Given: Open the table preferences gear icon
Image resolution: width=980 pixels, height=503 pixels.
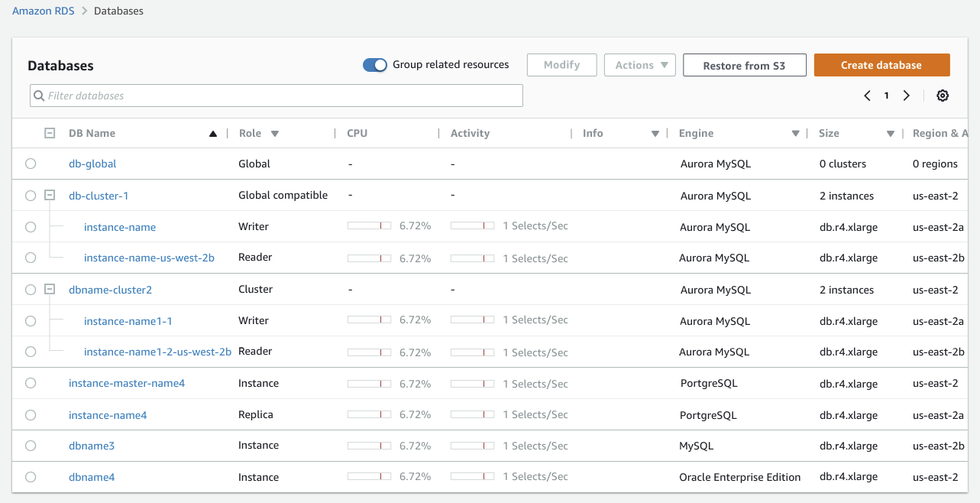Looking at the screenshot, I should coord(943,95).
